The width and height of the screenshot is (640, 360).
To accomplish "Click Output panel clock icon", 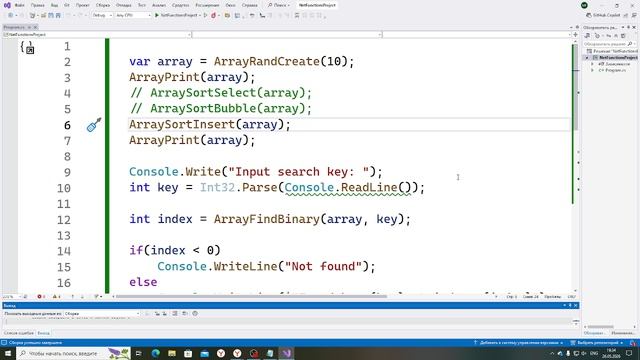I will pos(195,313).
